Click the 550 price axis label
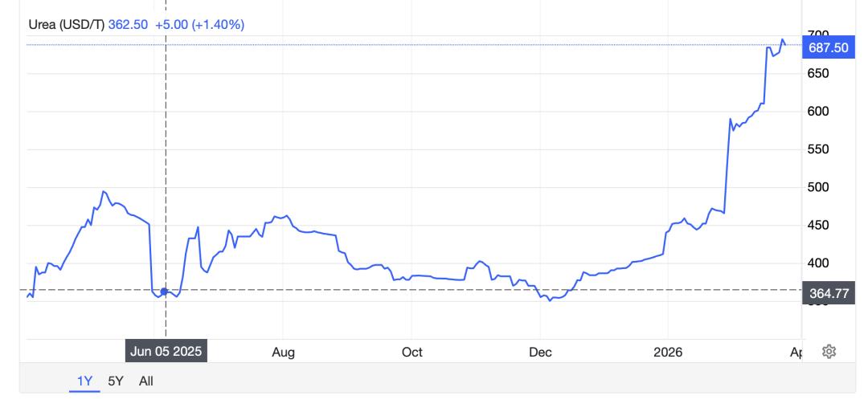 817,149
